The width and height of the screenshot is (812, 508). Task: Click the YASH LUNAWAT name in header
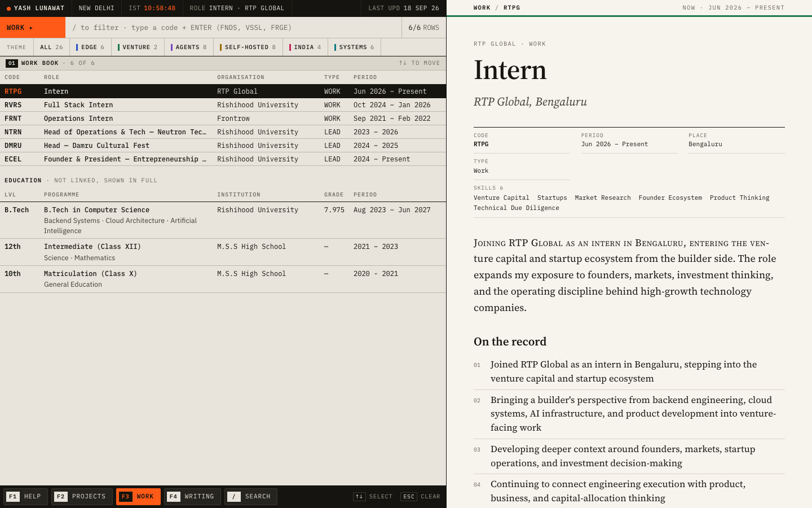point(39,8)
